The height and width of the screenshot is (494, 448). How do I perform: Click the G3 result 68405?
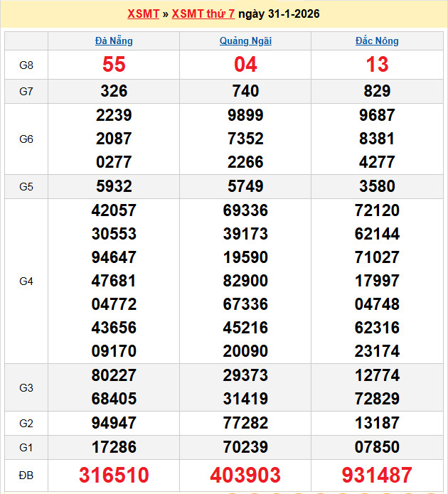pyautogui.click(x=114, y=399)
